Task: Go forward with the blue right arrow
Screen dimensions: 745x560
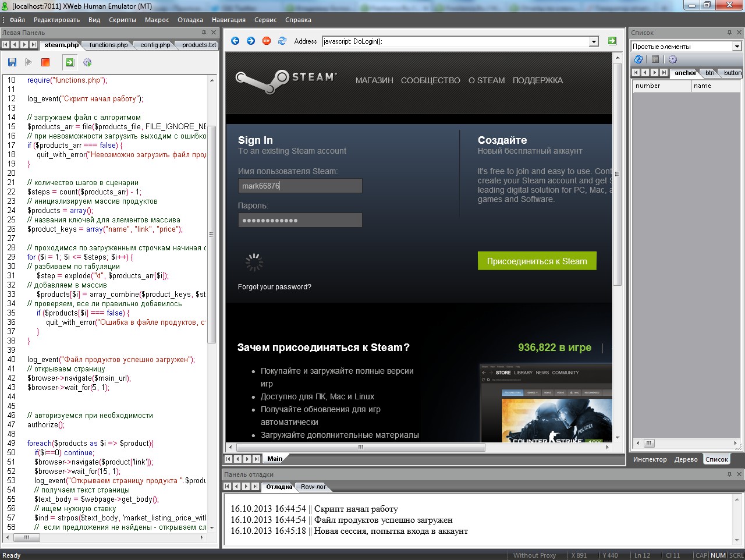Action: coord(251,41)
